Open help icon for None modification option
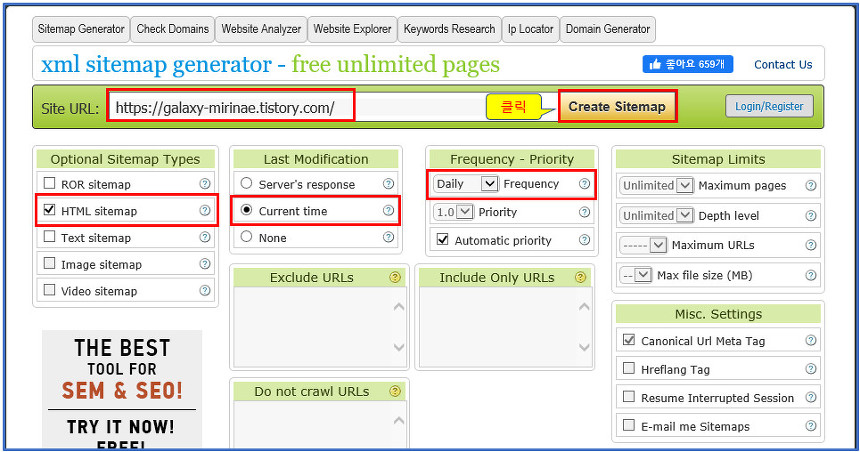860x452 pixels. 388,237
